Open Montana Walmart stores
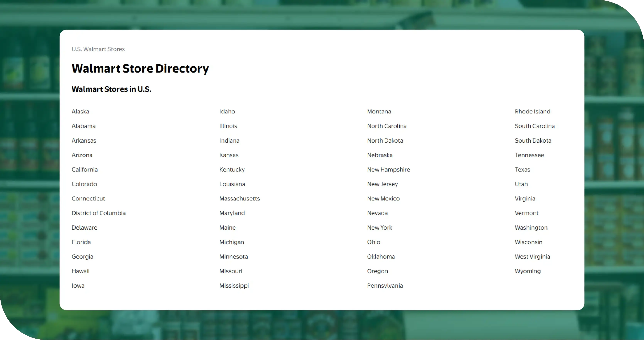This screenshot has width=644, height=340. tap(379, 111)
